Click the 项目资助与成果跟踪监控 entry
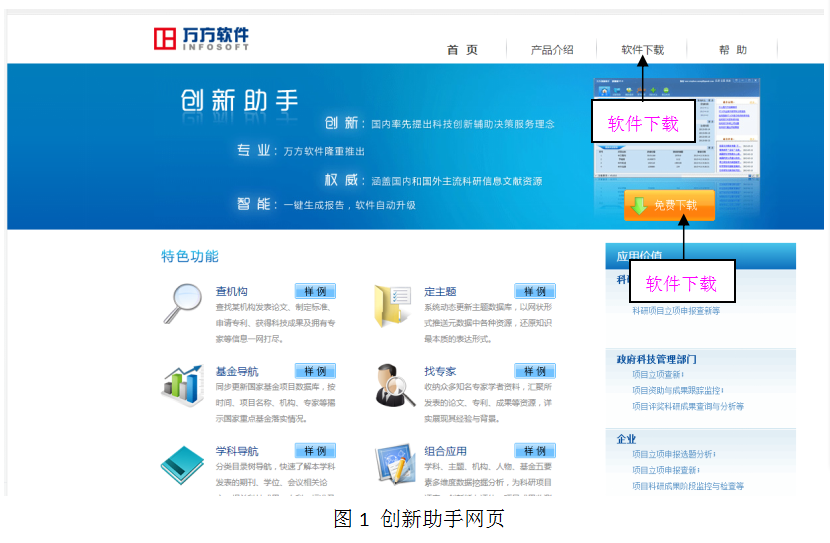 coord(677,391)
